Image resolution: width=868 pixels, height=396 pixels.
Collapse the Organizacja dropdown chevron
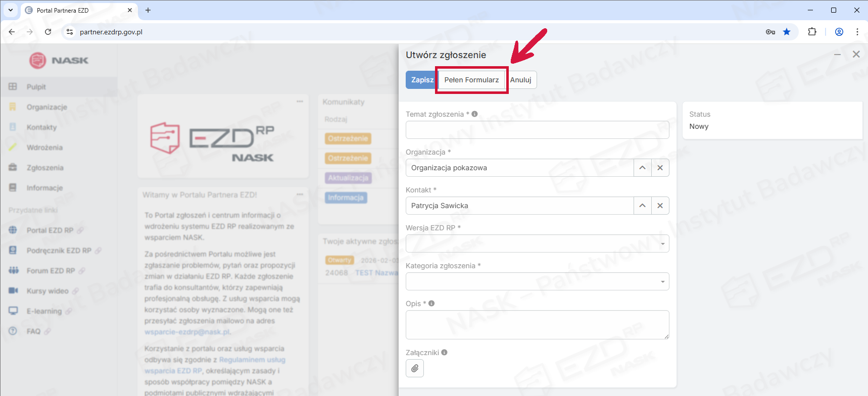click(x=642, y=168)
